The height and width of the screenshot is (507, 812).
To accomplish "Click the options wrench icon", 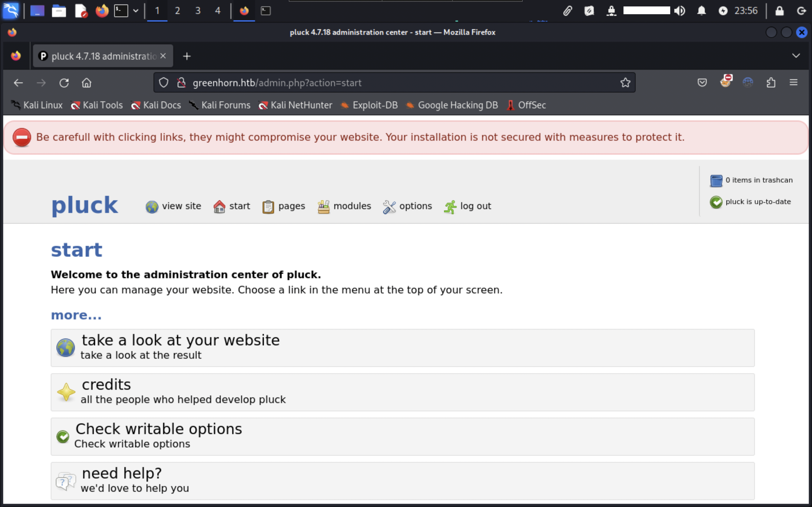I will [389, 207].
